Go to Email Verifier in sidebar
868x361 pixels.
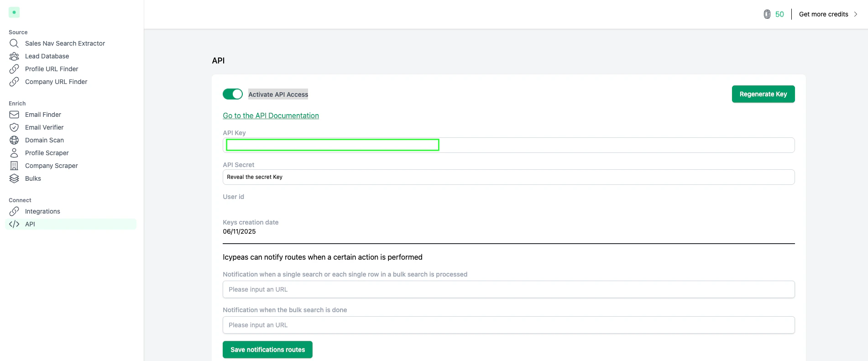(44, 127)
